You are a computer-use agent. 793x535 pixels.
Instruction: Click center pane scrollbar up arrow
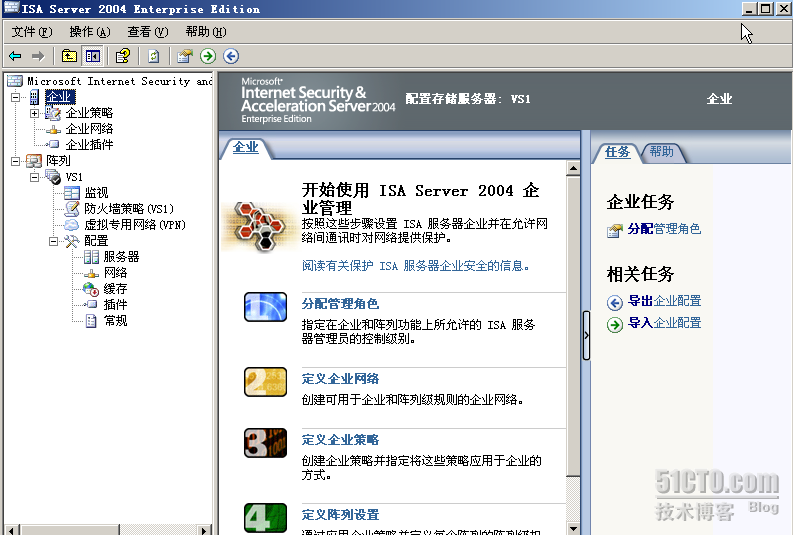pos(573,168)
